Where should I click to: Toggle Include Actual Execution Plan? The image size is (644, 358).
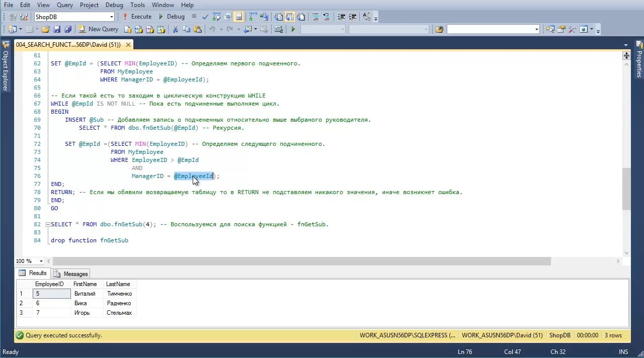pyautogui.click(x=253, y=17)
